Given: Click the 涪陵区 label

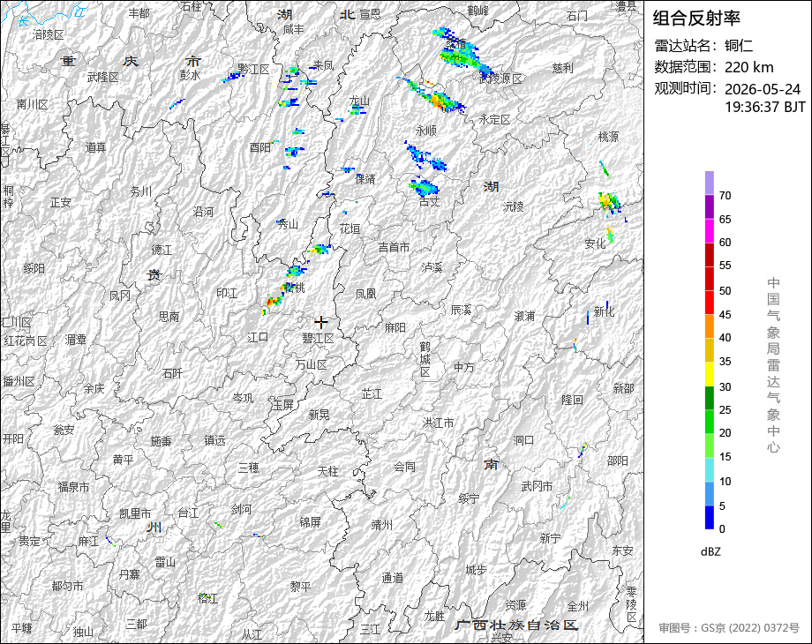Looking at the screenshot, I should [x=49, y=34].
